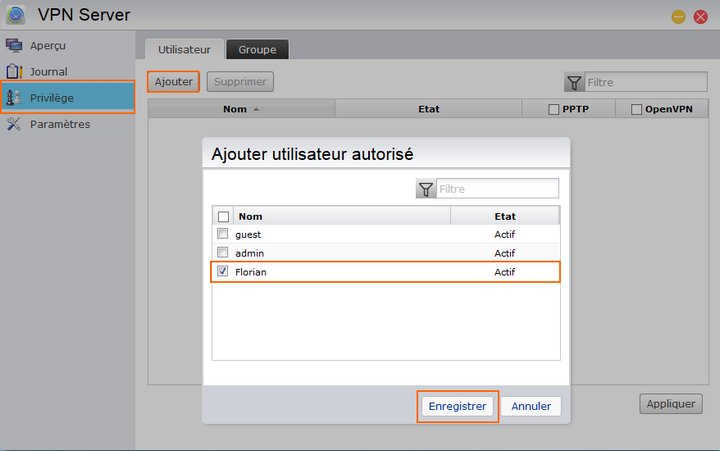Click the dialog Nom column header

[x=342, y=216]
